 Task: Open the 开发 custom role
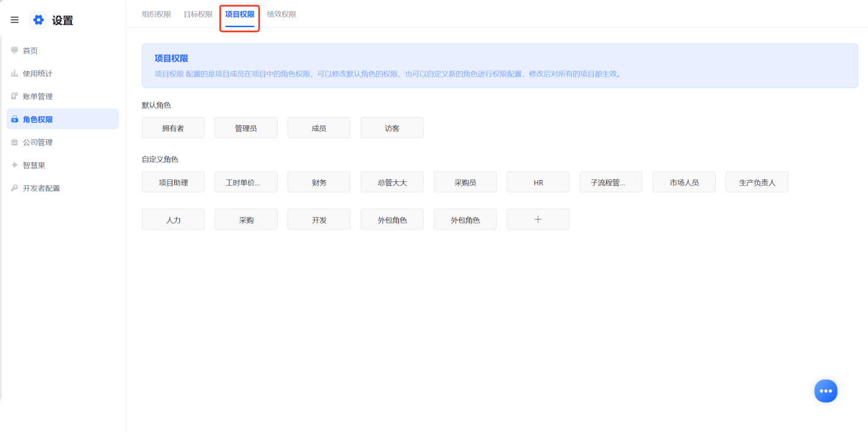pos(319,220)
